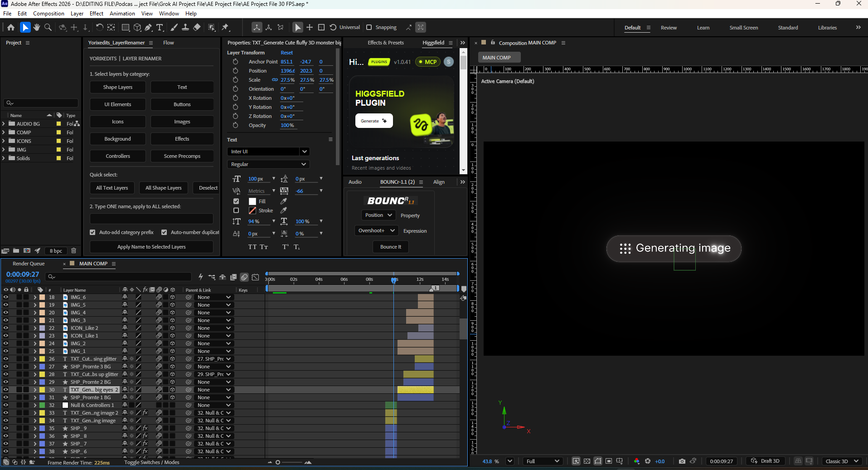Viewport: 868px width, 470px height.
Task: Switch to the Flow panel tab
Action: 169,43
